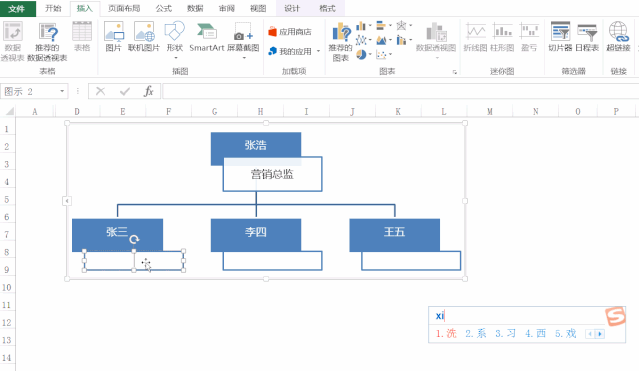Insert a Timeline filter
Screen dimensions: 639x371
point(587,37)
